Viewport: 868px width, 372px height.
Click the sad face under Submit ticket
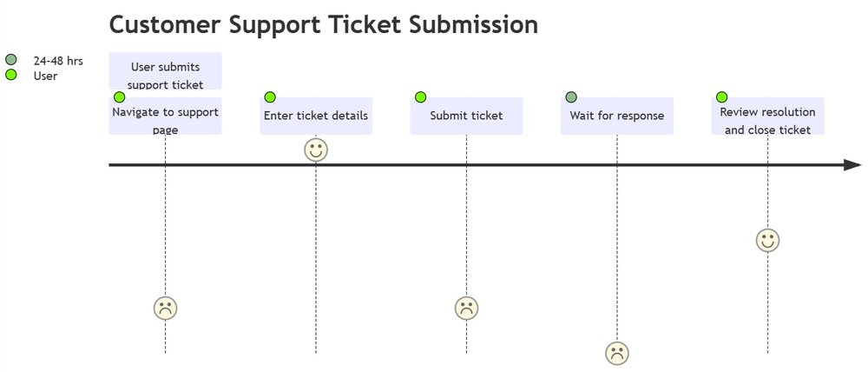pyautogui.click(x=467, y=309)
